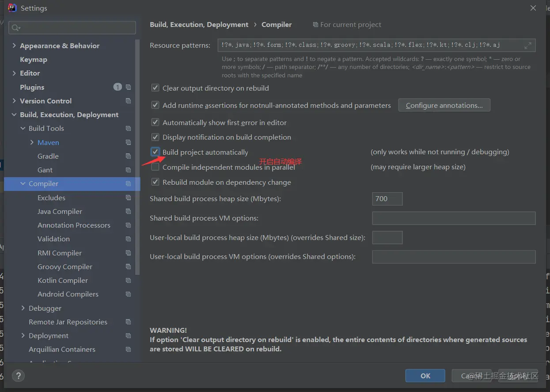The image size is (550, 392).
Task: Click the help question mark icon
Action: [x=18, y=376]
